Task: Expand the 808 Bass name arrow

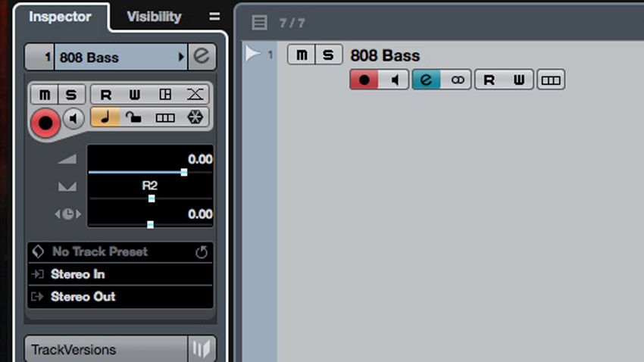Action: (181, 57)
